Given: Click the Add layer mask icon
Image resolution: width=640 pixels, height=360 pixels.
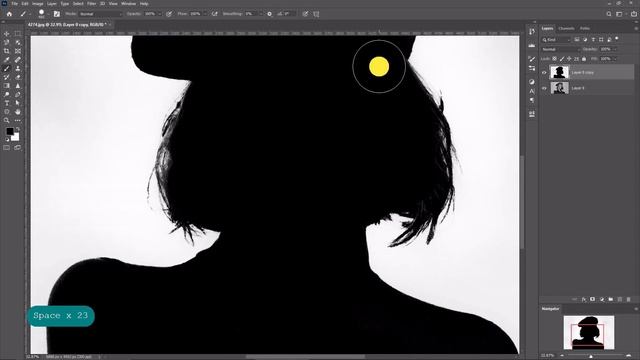Looking at the screenshot, I should point(593,300).
